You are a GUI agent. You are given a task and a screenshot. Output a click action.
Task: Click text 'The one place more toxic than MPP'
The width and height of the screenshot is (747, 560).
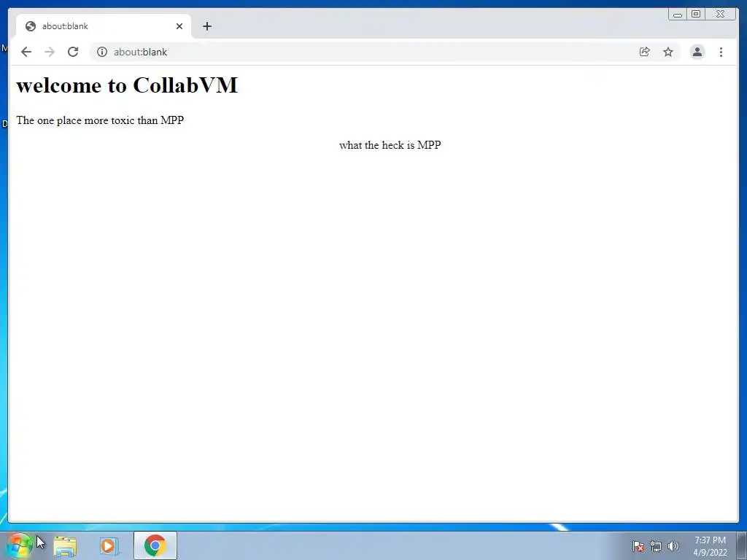pyautogui.click(x=100, y=120)
